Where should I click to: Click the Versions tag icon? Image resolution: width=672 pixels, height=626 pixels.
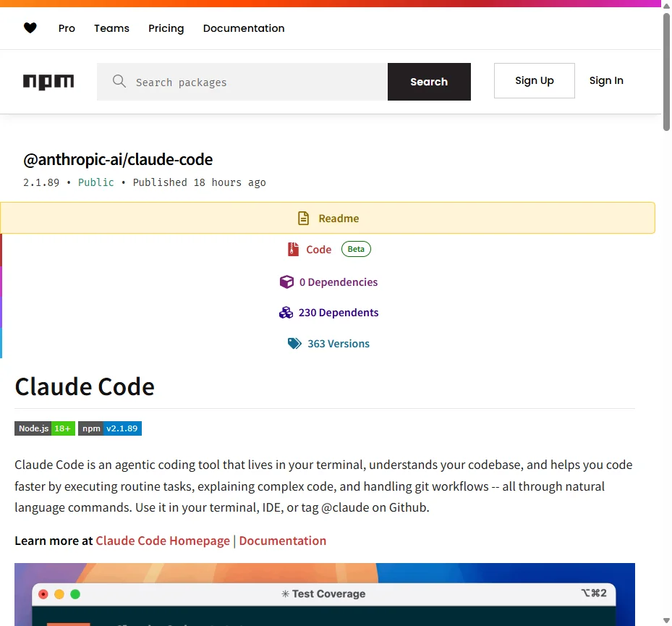(x=294, y=343)
